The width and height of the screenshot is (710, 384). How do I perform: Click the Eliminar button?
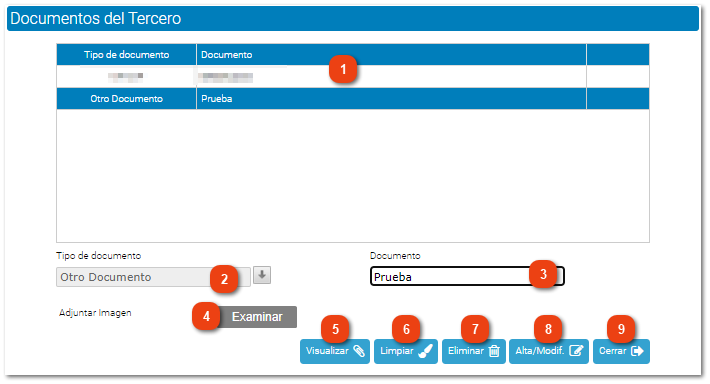(x=474, y=351)
